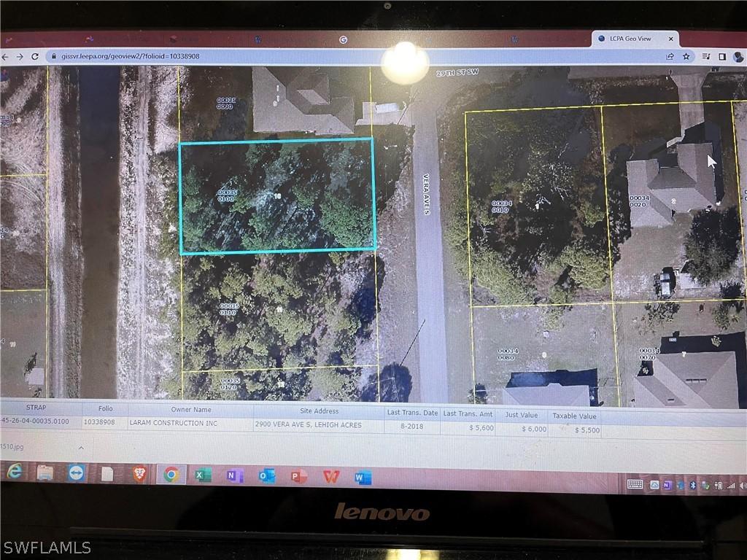Open Chrome's three-dot menu
Viewport: 747px width, 560px height.
point(745,57)
